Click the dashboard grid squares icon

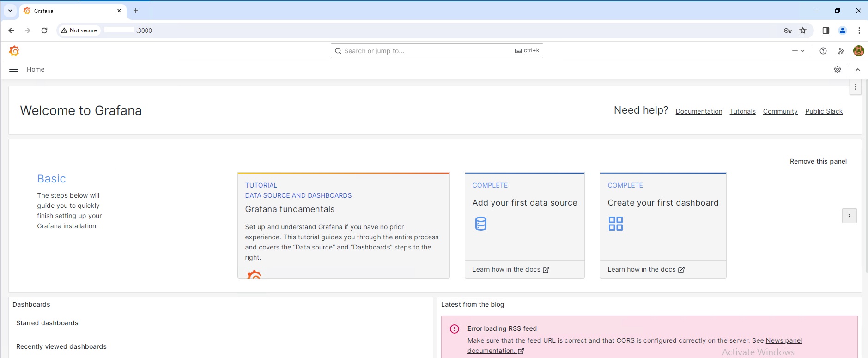point(616,224)
